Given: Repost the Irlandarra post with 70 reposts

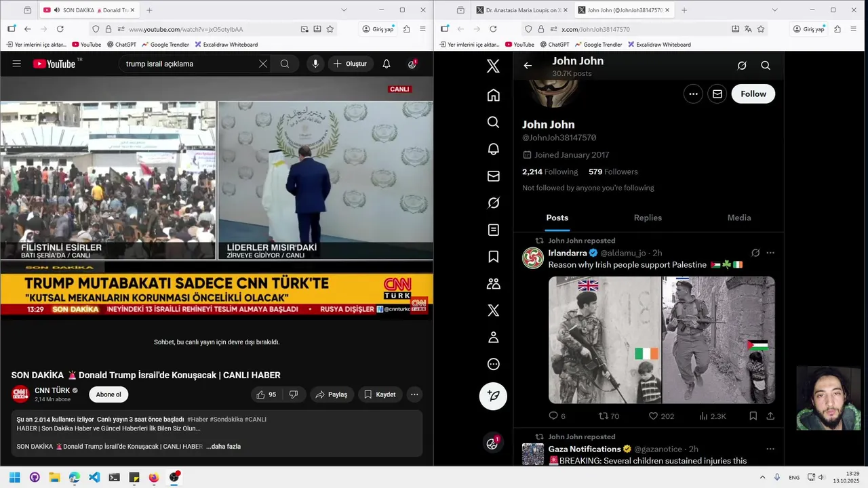Looking at the screenshot, I should (x=608, y=416).
